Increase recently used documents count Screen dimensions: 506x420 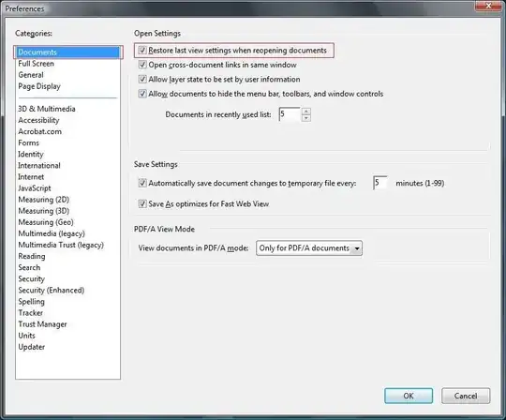305,112
